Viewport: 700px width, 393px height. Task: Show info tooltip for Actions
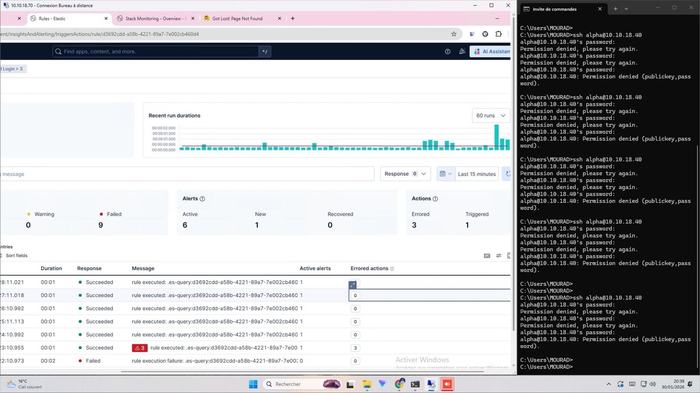pos(435,199)
